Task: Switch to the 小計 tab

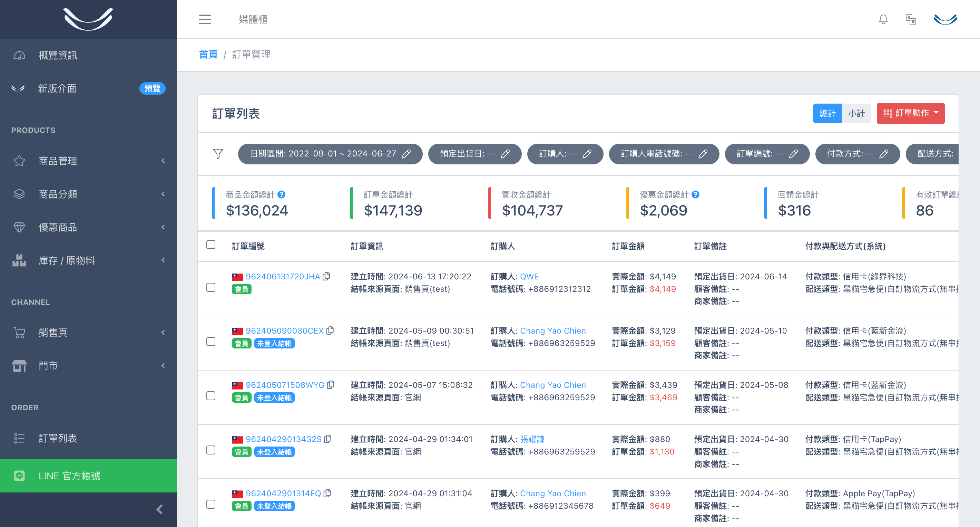Action: point(856,113)
